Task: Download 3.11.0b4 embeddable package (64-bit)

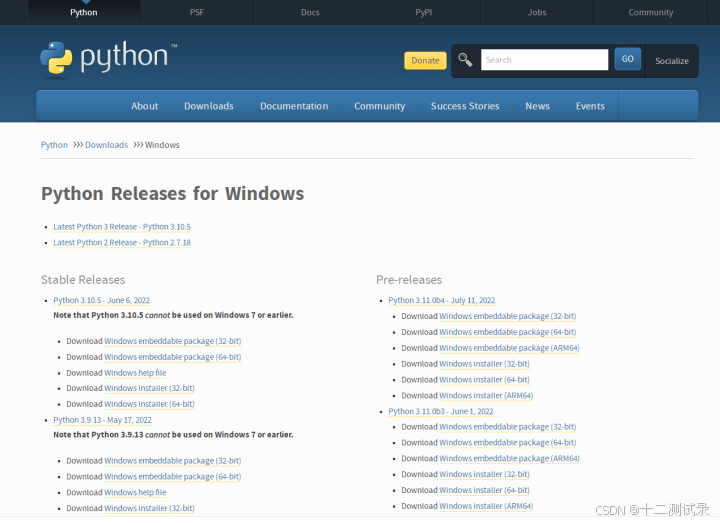Action: 507,332
